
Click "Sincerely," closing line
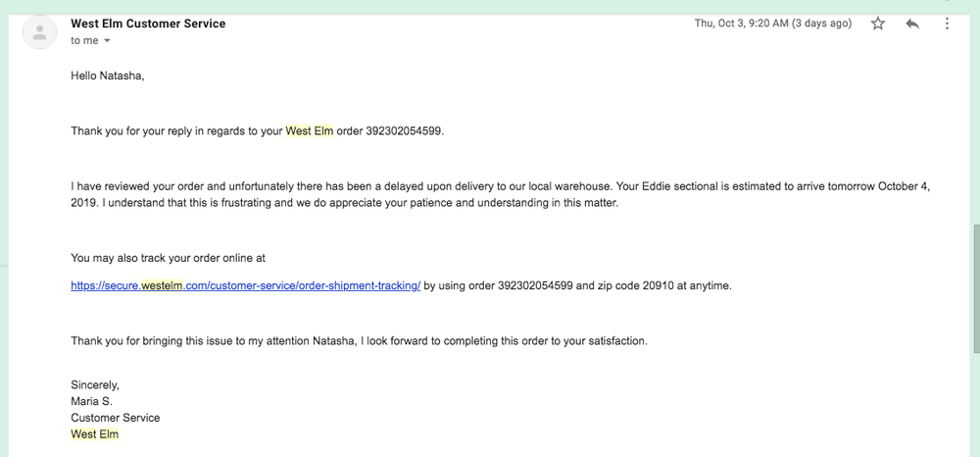coord(95,384)
